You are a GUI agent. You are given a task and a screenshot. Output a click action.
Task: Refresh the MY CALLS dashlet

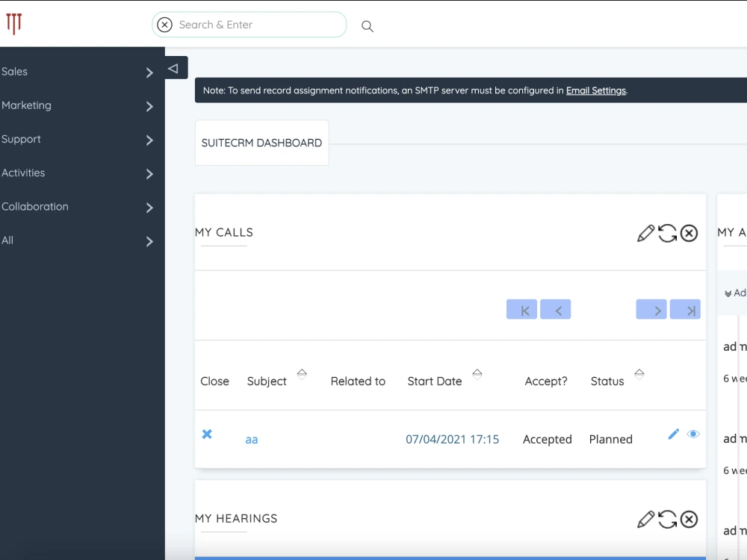coord(667,233)
